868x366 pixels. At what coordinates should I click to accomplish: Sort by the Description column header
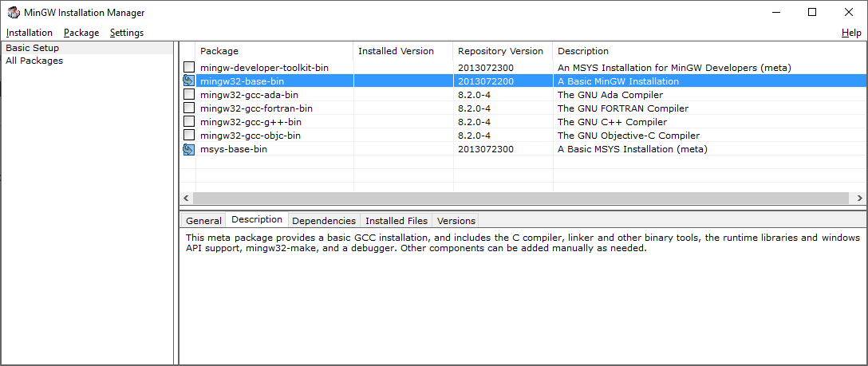coord(710,51)
